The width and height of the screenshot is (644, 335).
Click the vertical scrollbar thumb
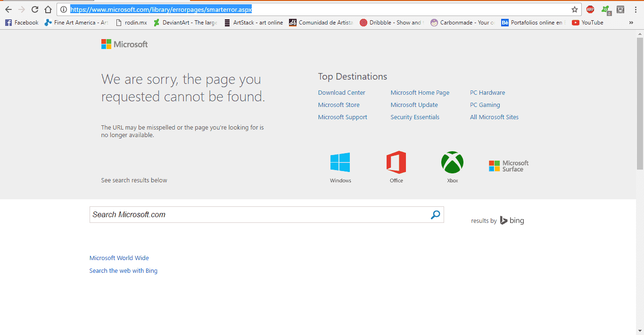tap(640, 104)
